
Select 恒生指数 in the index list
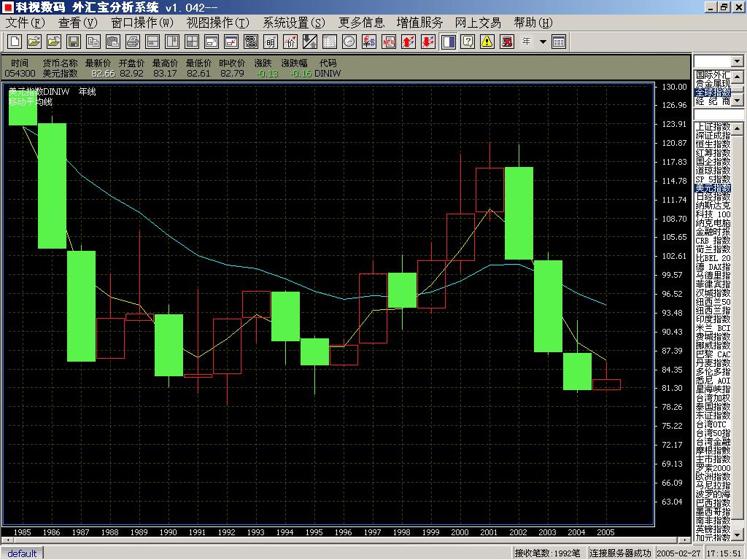(713, 144)
